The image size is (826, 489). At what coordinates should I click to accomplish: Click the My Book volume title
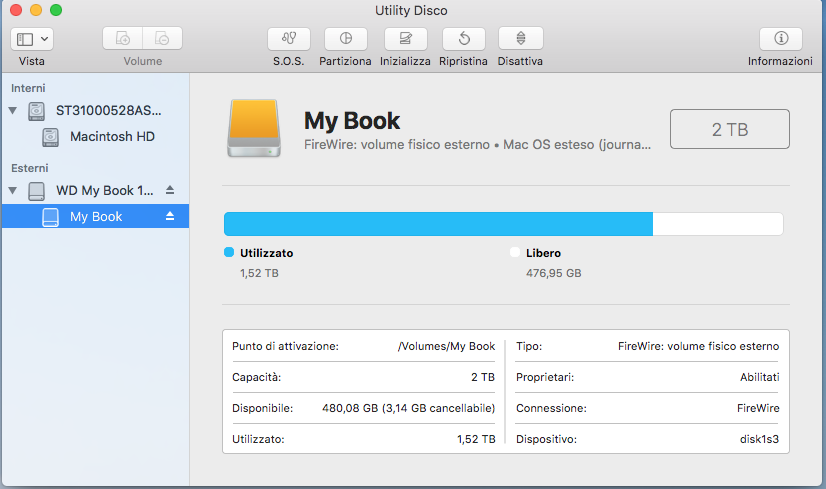point(352,121)
